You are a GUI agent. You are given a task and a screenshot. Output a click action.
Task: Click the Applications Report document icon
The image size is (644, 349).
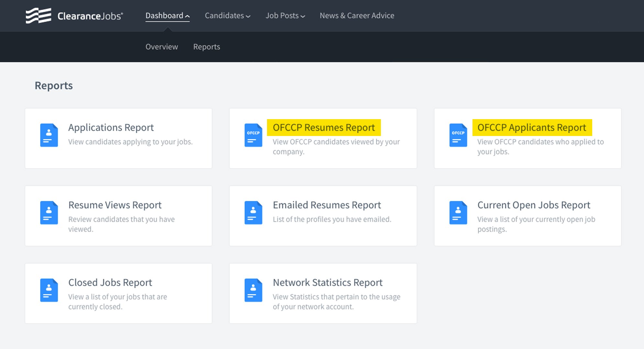click(49, 135)
